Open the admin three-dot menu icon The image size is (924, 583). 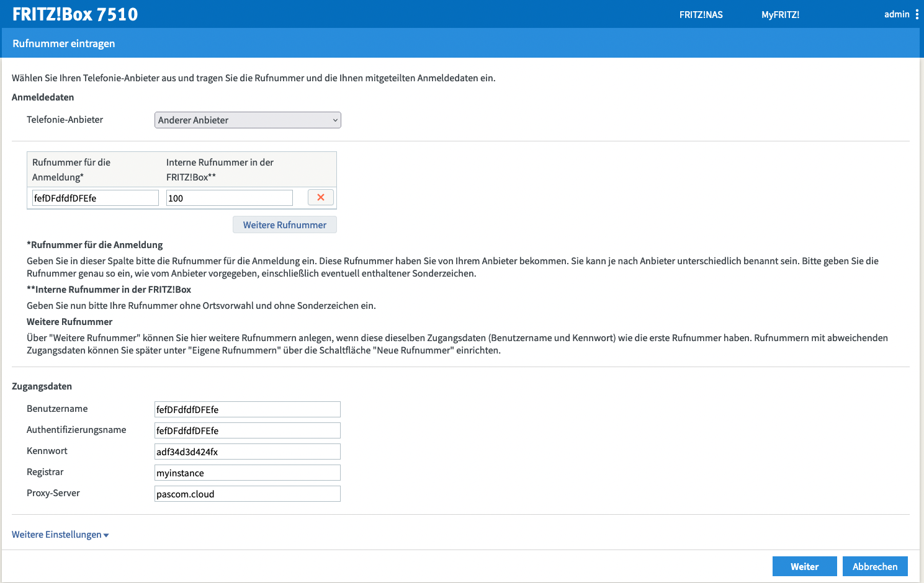[917, 14]
